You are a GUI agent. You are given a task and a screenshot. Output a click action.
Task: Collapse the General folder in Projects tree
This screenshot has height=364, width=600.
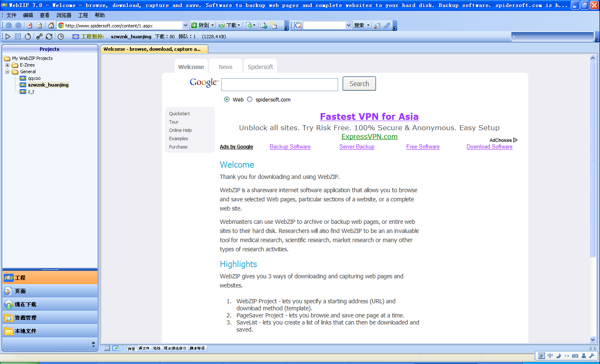click(x=7, y=72)
